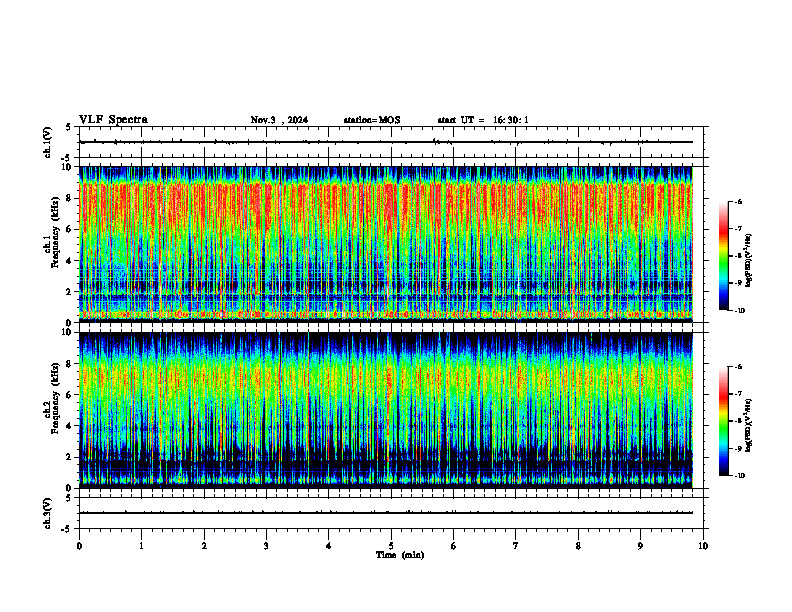Click time axis tick label '5'
The height and width of the screenshot is (612, 792).
coord(391,546)
